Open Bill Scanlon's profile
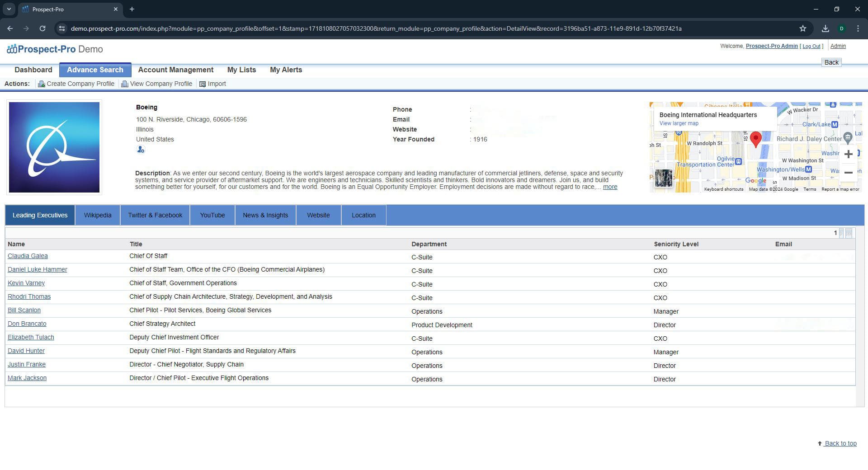Viewport: 868px width, 470px height. tap(24, 310)
